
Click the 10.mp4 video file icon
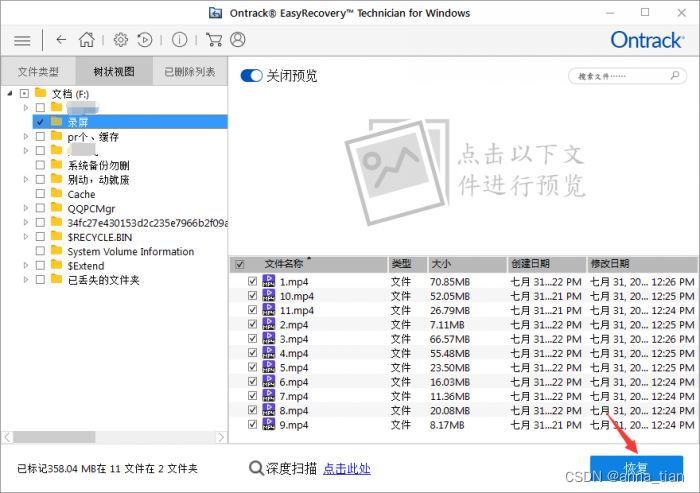click(268, 295)
